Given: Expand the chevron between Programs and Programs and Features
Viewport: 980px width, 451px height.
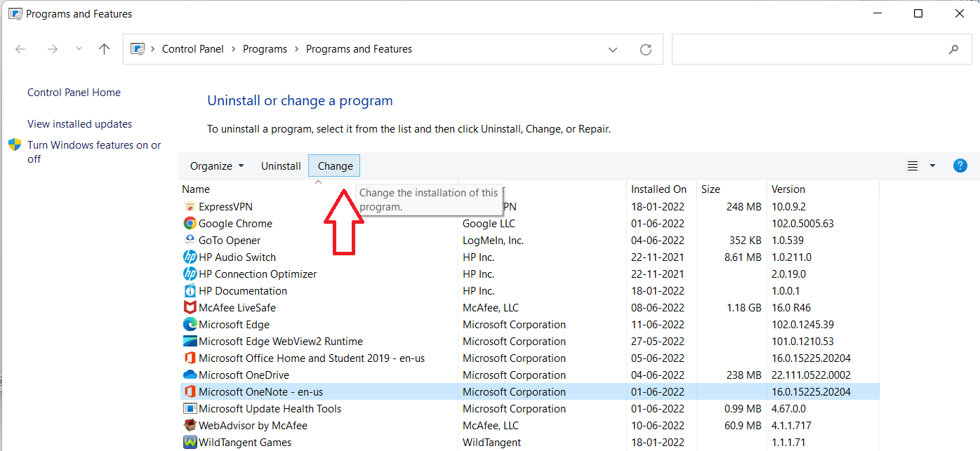Looking at the screenshot, I should pyautogui.click(x=296, y=49).
